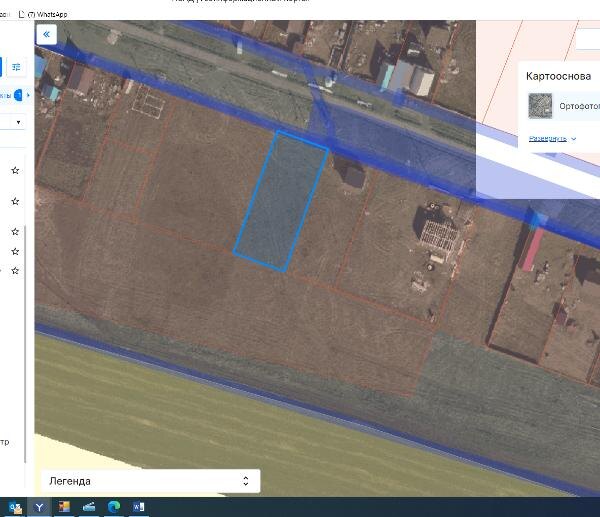
Task: Switch to Yandex Browser in the taskbar
Action: coord(39,507)
